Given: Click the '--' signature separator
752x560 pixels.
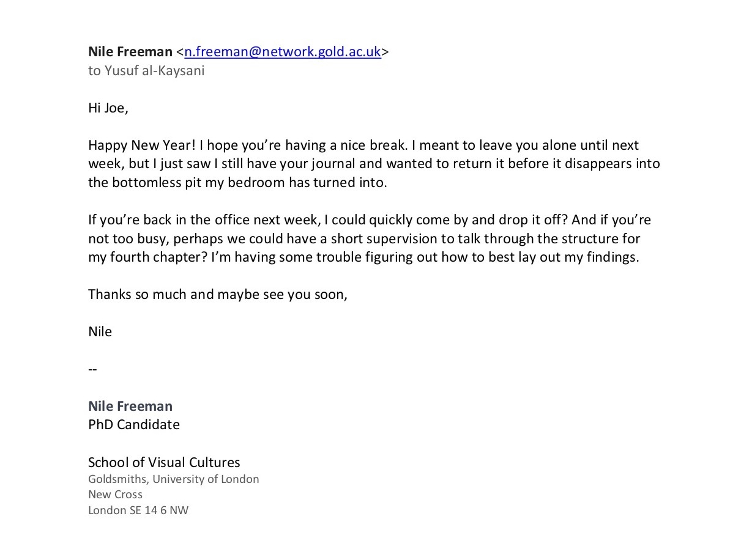Looking at the screenshot, I should pyautogui.click(x=92, y=369).
